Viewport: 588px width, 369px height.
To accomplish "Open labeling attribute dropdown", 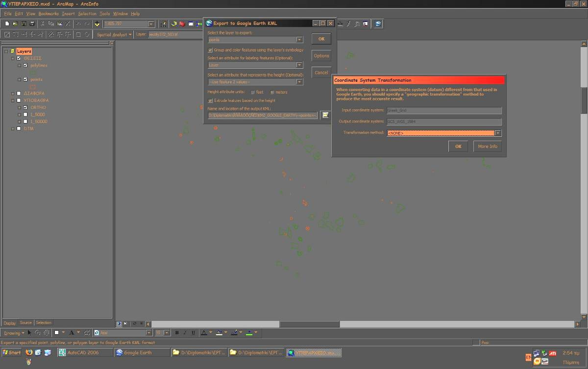I will 299,65.
